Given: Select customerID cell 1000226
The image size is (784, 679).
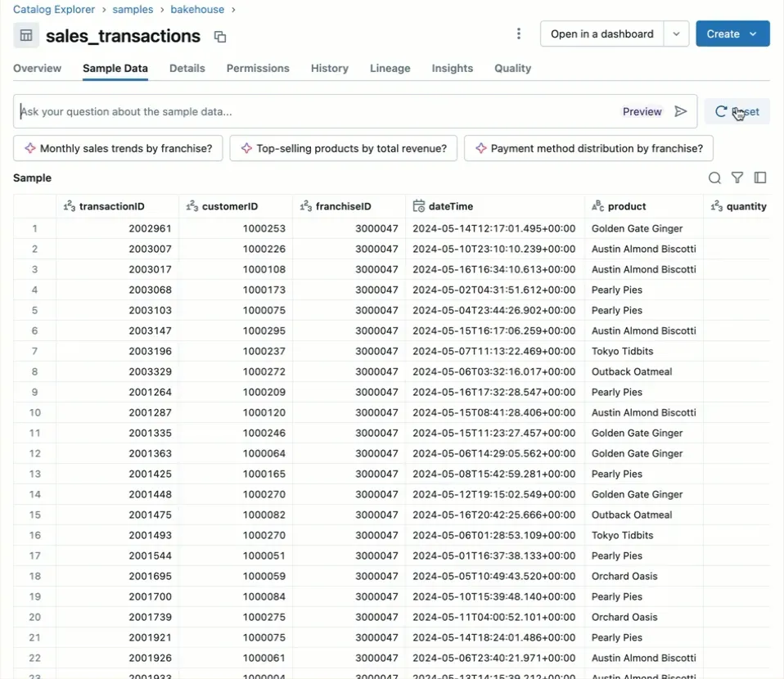Looking at the screenshot, I should 236,249.
